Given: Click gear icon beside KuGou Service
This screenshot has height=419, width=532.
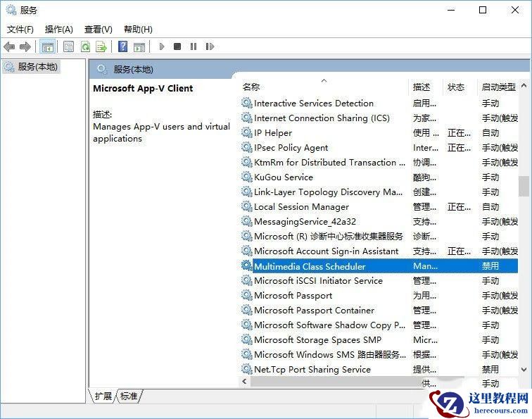Looking at the screenshot, I should point(247,177).
